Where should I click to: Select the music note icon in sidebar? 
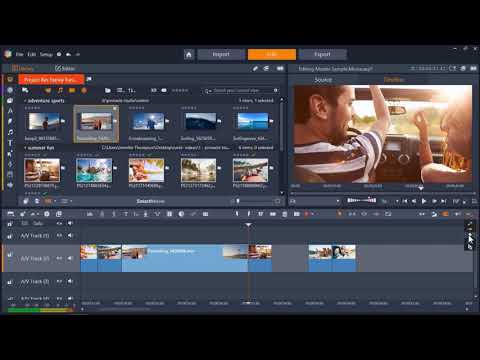(10, 132)
